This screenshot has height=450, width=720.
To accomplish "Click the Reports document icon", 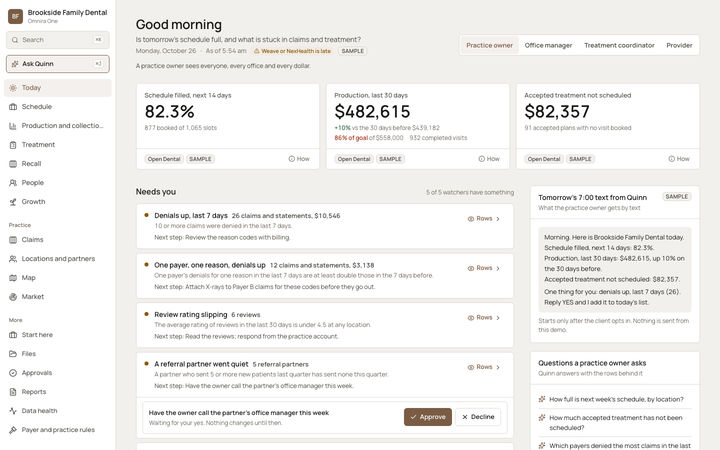I will [13, 392].
